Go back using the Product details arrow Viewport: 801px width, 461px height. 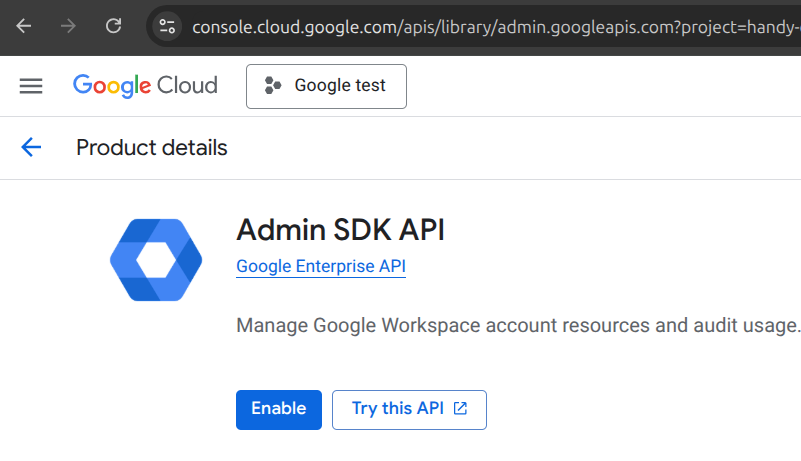31,148
